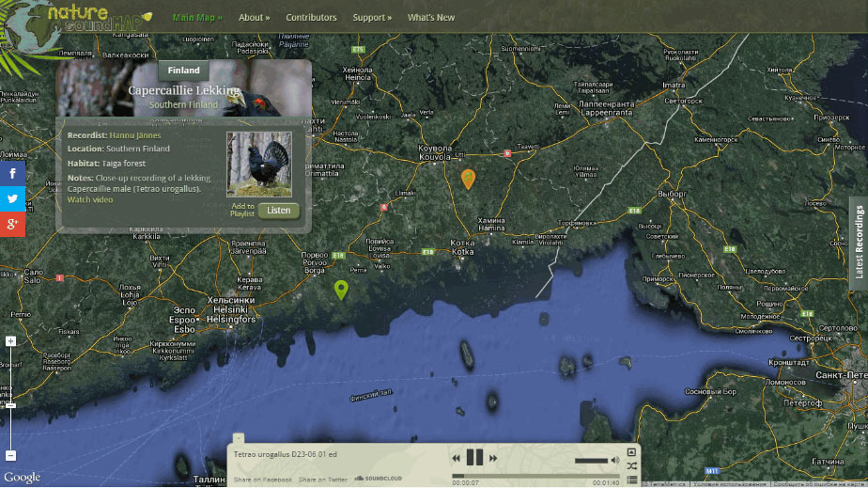The width and height of the screenshot is (868, 488).
Task: Click Share on Twitter in player
Action: [x=323, y=480]
